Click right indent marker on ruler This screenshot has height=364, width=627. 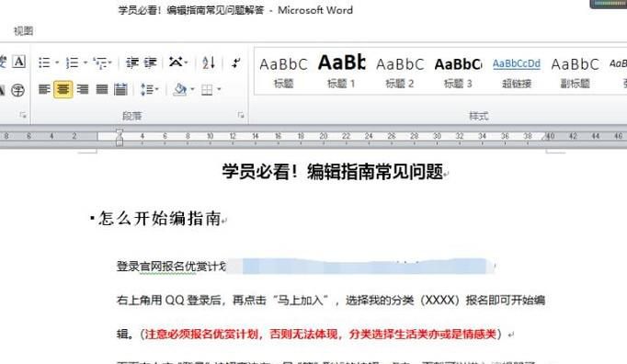coord(545,137)
